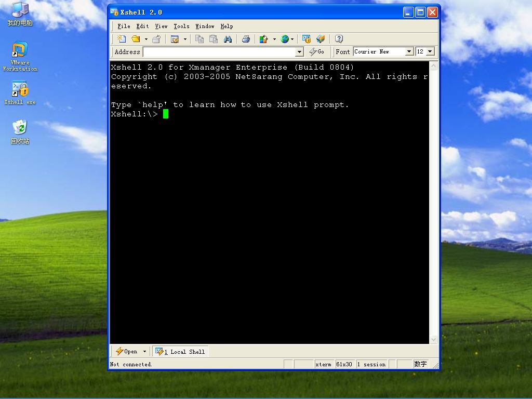Click the Xshell title bar app icon
The width and height of the screenshot is (532, 399).
coord(114,12)
